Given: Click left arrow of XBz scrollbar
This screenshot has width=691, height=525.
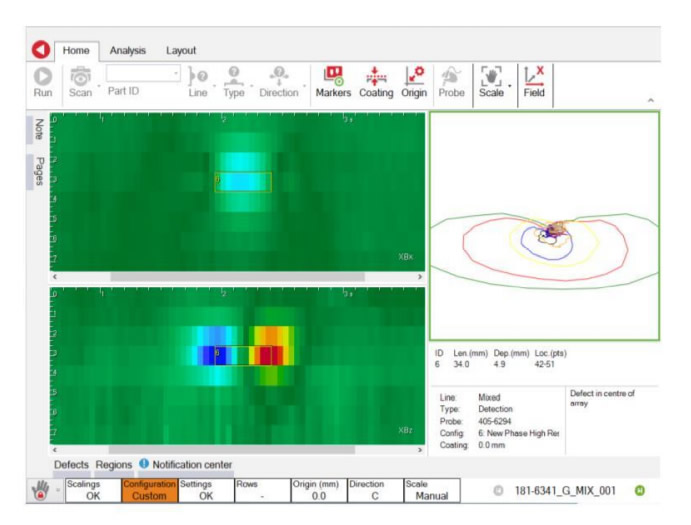Looking at the screenshot, I should click(55, 450).
